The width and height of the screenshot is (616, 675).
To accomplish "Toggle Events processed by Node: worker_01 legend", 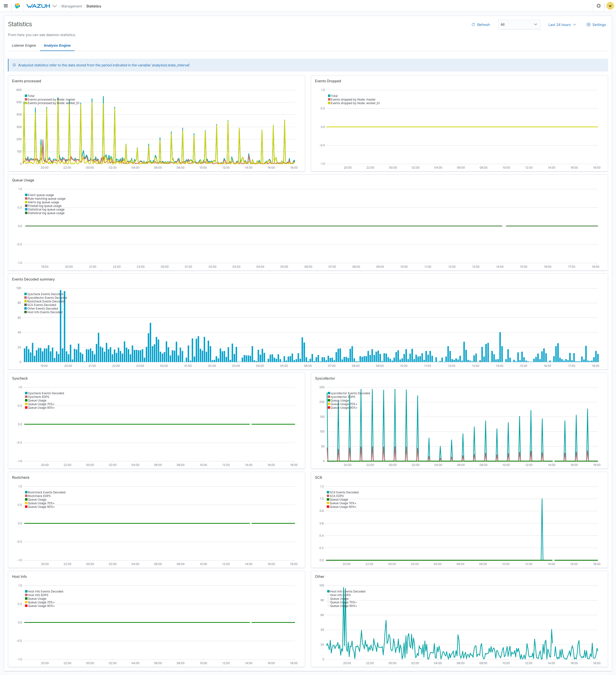I will (x=52, y=103).
